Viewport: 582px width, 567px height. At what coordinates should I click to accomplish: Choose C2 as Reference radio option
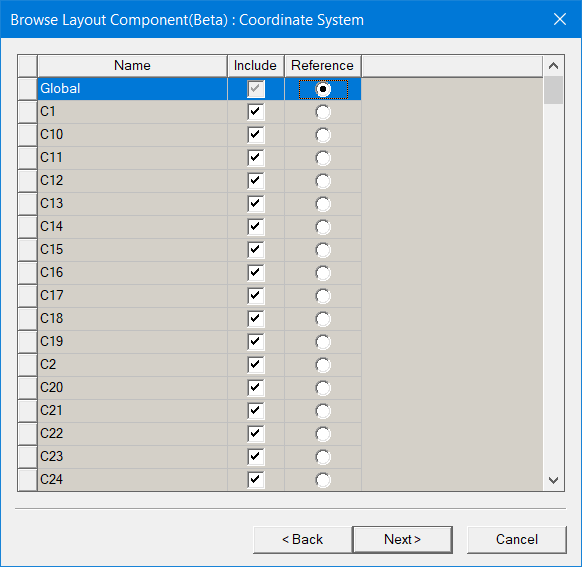click(x=323, y=365)
